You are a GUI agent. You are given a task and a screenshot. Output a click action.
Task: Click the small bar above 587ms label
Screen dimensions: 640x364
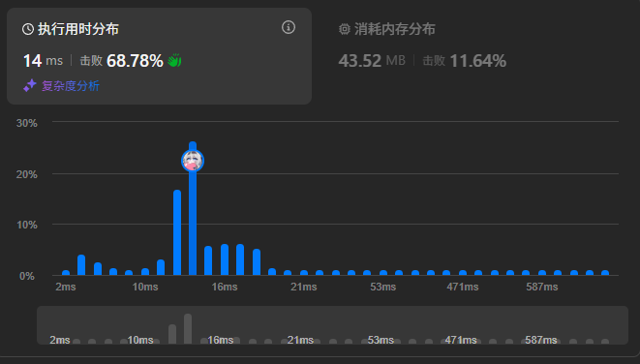541,273
